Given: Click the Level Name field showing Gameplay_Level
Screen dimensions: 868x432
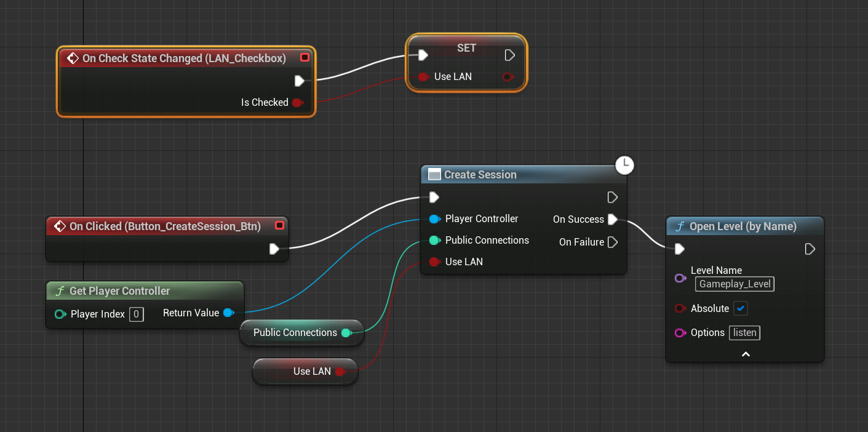Looking at the screenshot, I should tap(735, 284).
